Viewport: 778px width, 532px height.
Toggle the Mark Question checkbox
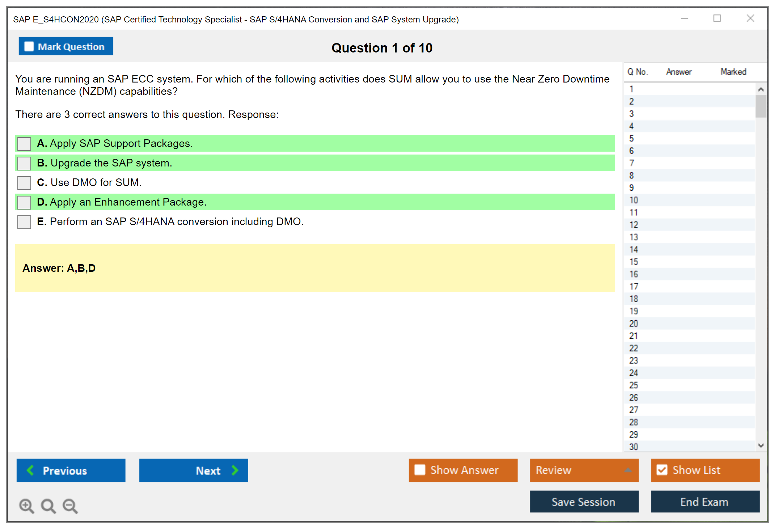pyautogui.click(x=29, y=47)
